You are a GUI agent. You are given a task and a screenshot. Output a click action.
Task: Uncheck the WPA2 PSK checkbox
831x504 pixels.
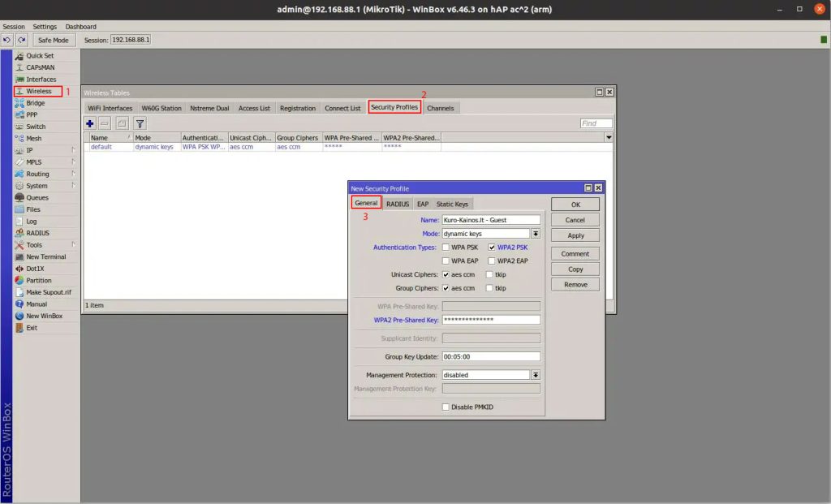(x=492, y=248)
